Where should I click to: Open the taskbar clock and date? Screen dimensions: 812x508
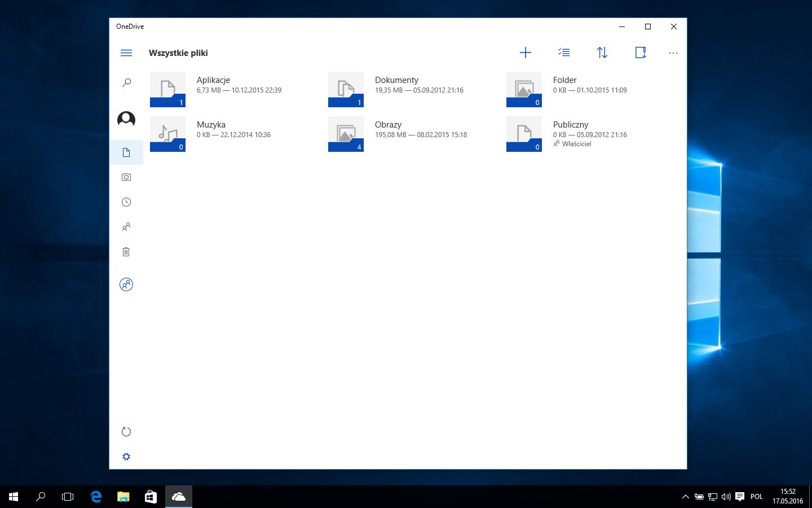pos(788,496)
